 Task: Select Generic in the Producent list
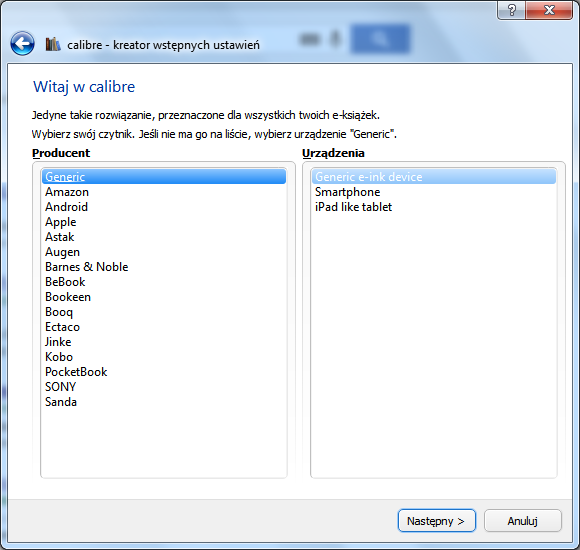(164, 176)
